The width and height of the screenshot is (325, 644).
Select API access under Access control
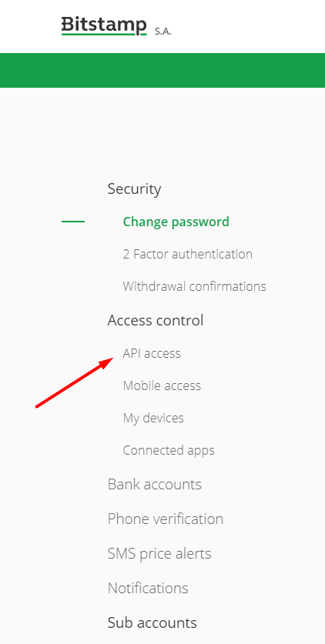click(x=152, y=353)
